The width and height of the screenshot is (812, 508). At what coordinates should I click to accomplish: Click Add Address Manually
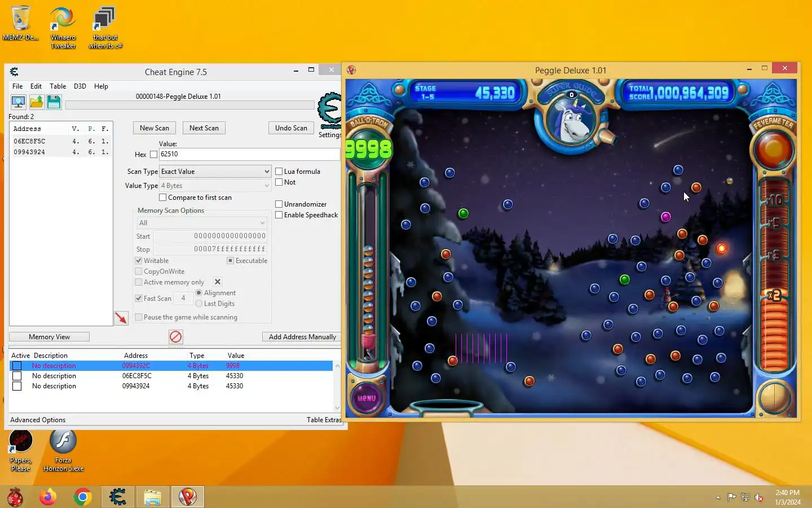pyautogui.click(x=302, y=337)
